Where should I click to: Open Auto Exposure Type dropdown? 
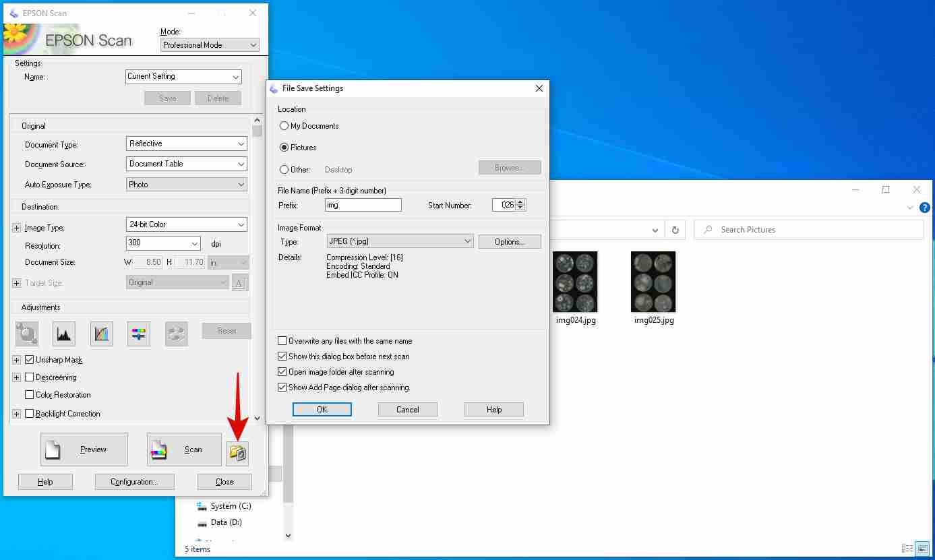[x=187, y=185]
